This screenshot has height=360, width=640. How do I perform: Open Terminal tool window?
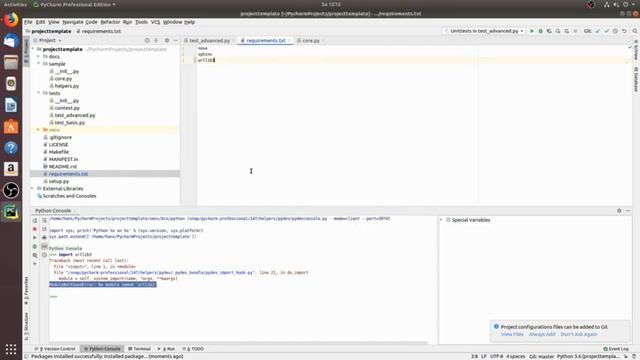(139, 349)
